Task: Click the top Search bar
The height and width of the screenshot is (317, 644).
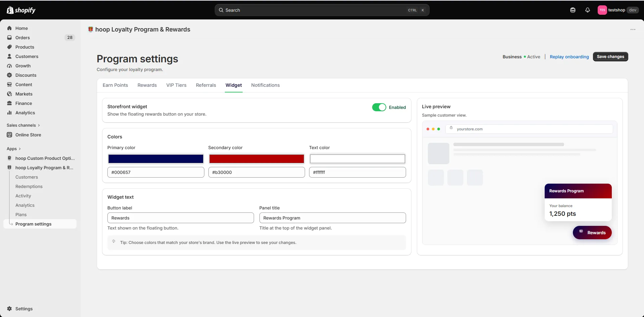Action: tap(322, 10)
